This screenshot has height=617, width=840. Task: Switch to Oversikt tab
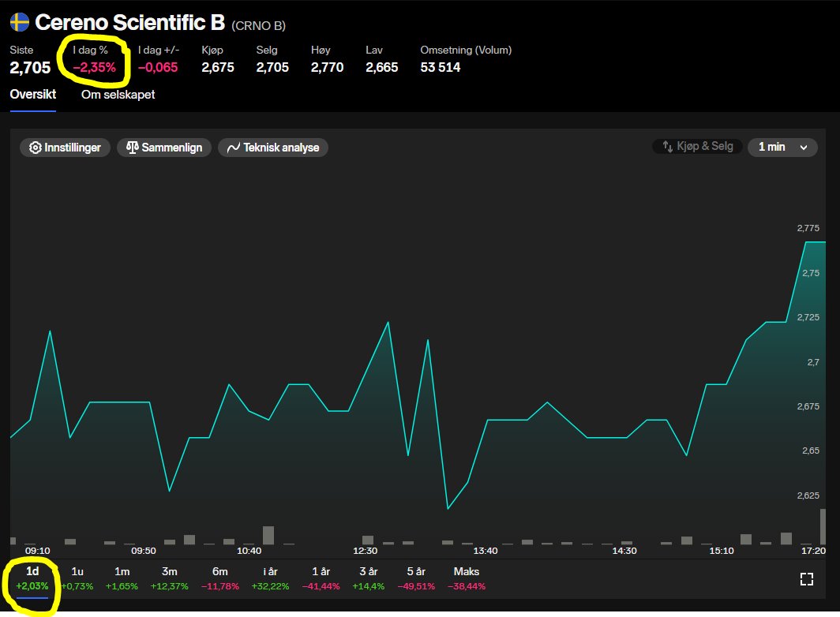[33, 94]
